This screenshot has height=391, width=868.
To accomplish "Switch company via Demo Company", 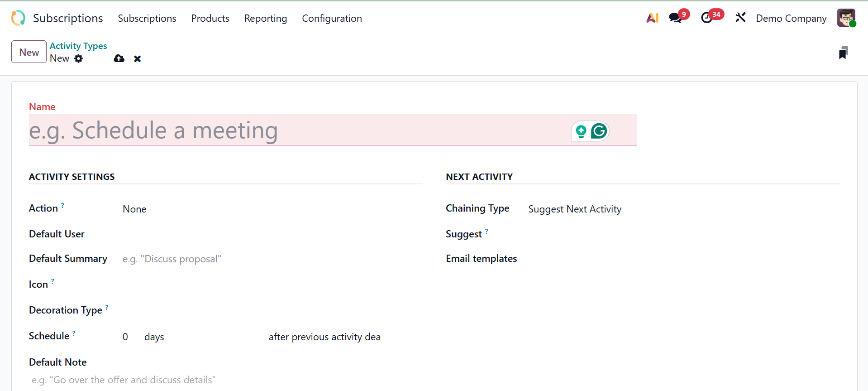I will point(791,19).
